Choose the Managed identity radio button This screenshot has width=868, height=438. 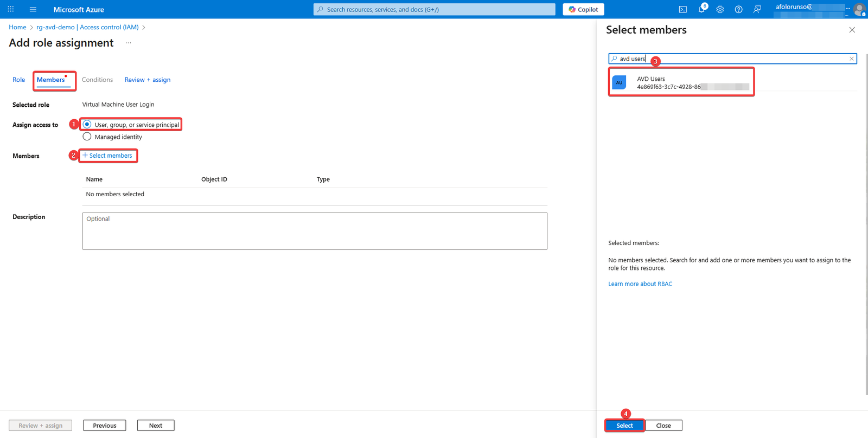pos(87,137)
